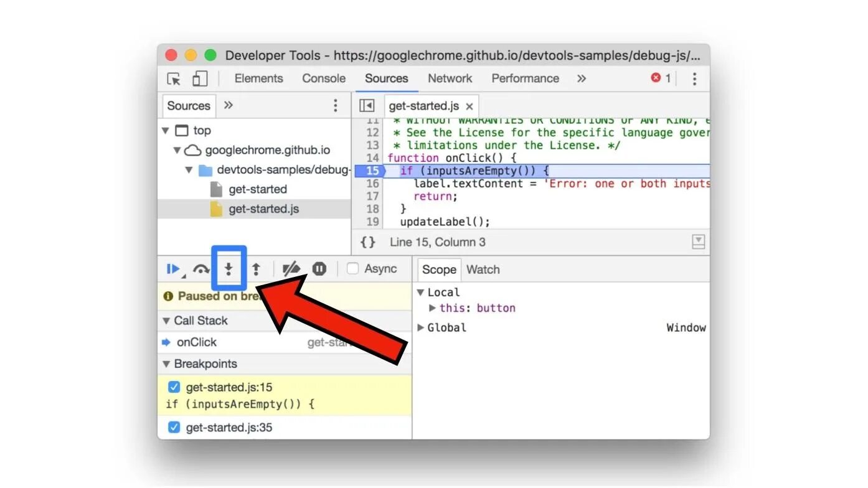Switch to the Console panel
Viewport: 868px width, 488px height.
coord(324,78)
